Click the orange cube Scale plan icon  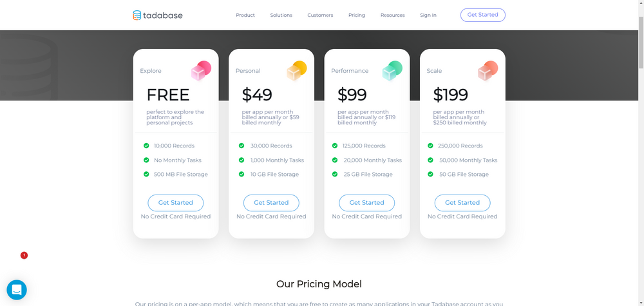click(x=488, y=71)
